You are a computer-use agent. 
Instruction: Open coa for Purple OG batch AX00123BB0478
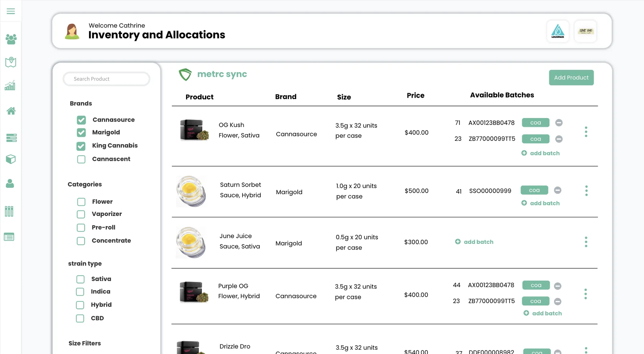point(536,285)
